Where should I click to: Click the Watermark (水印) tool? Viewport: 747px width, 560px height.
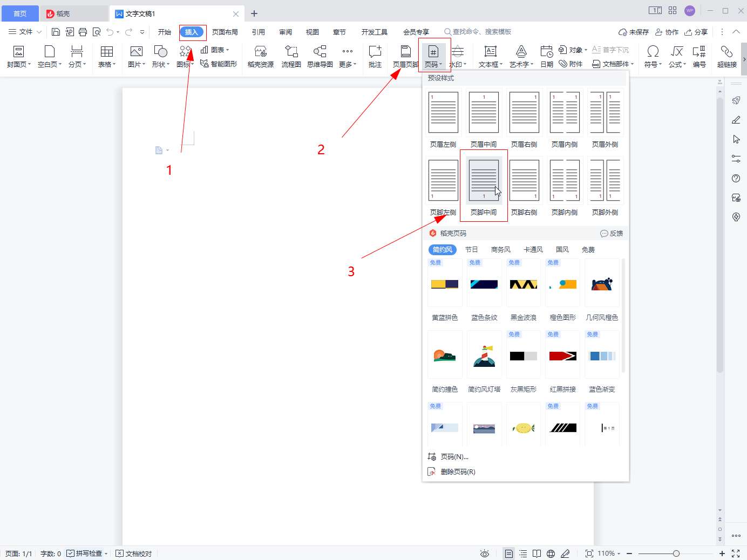pos(458,57)
